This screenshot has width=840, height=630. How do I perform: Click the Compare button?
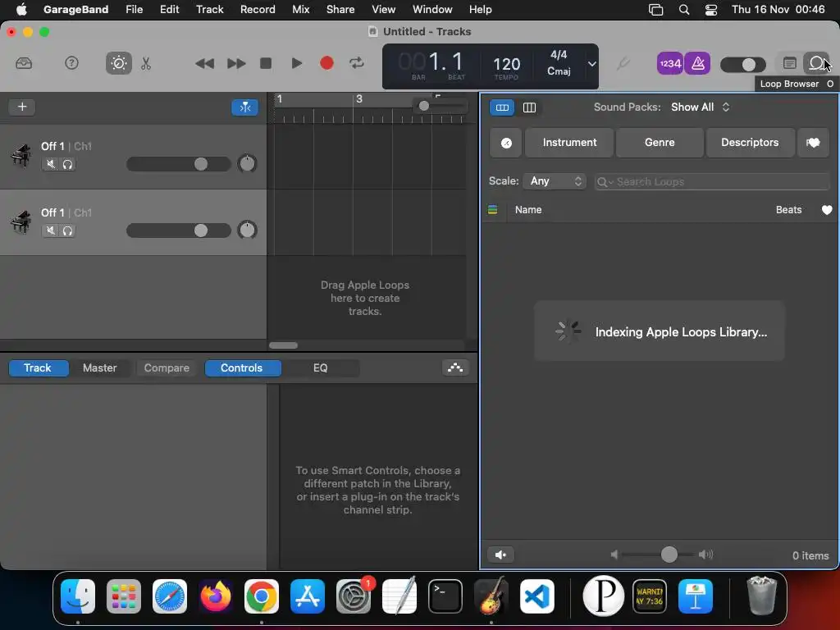[x=167, y=368]
